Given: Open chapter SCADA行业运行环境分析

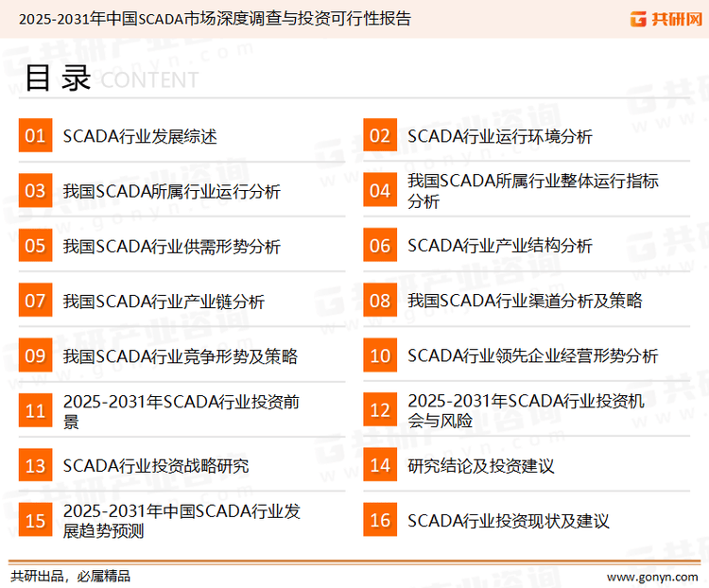Looking at the screenshot, I should pyautogui.click(x=500, y=136).
